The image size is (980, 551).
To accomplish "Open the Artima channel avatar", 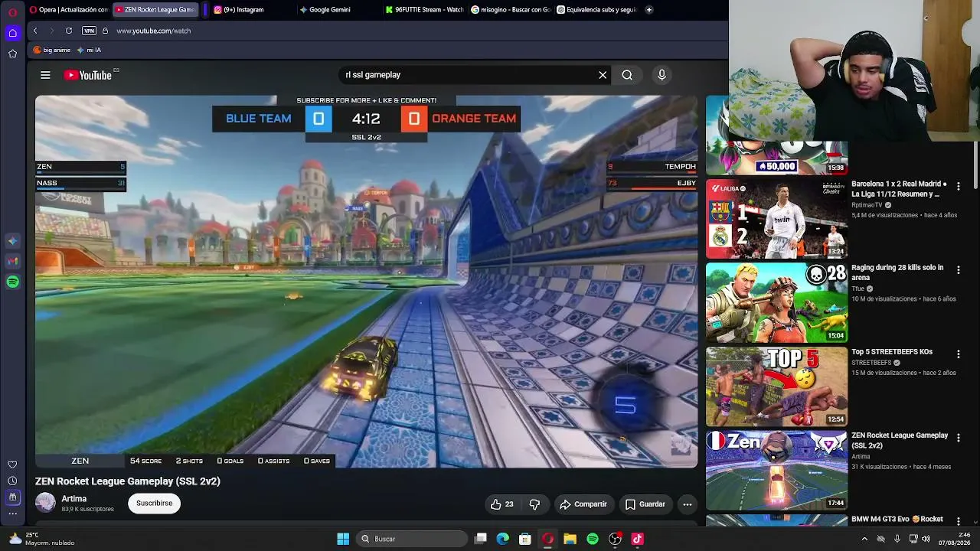I will [46, 503].
